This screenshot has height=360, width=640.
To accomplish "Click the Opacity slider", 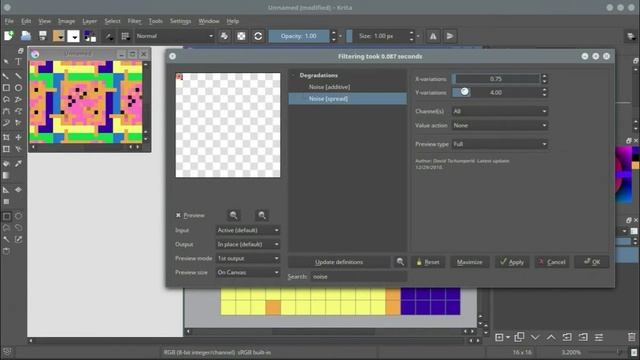I will [x=299, y=36].
